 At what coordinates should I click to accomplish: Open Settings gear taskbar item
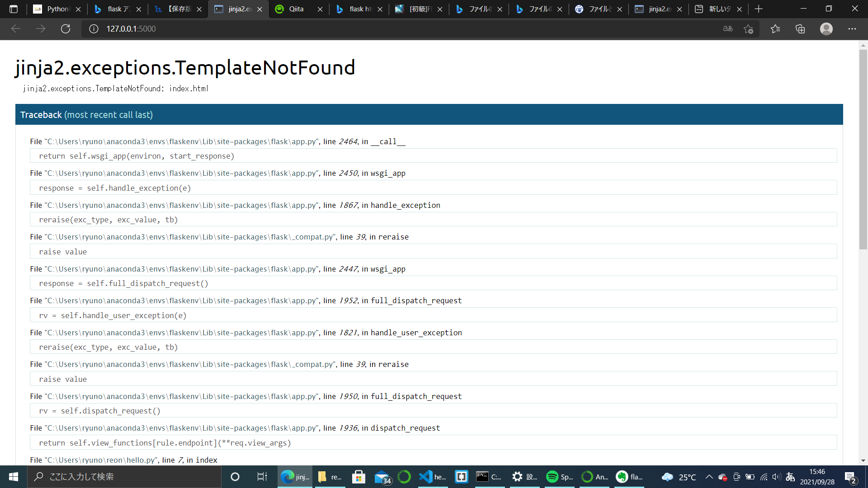coord(524,477)
